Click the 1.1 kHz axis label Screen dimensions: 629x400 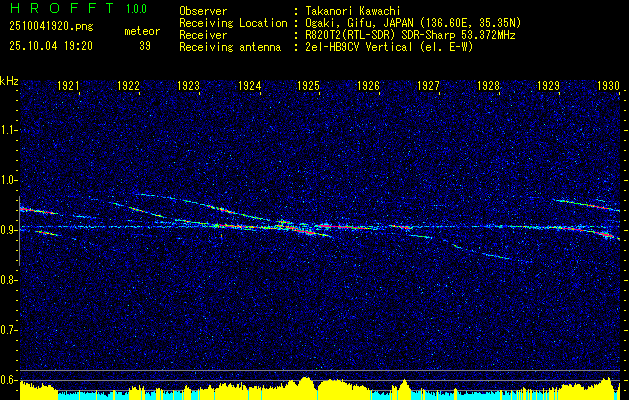[x=8, y=130]
